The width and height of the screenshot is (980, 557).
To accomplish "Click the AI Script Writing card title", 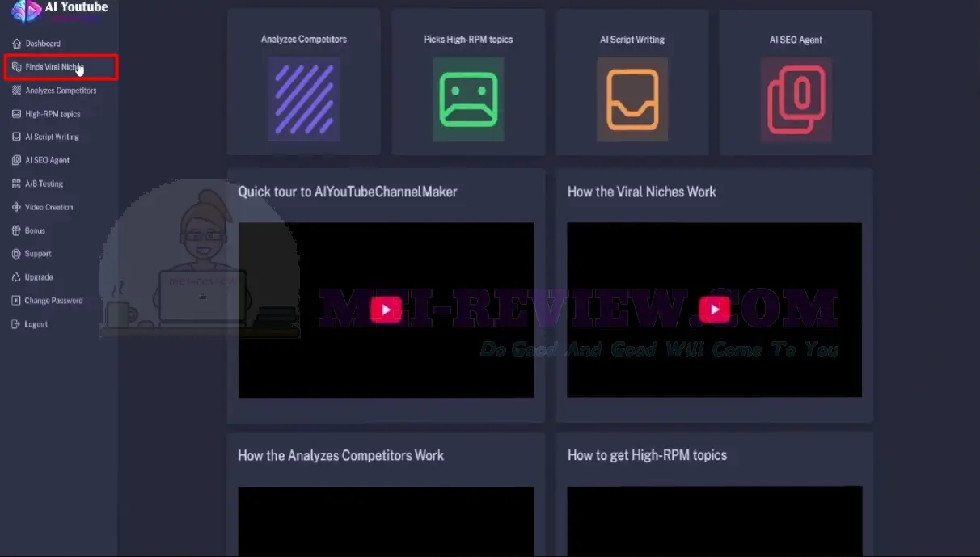I will click(x=632, y=39).
